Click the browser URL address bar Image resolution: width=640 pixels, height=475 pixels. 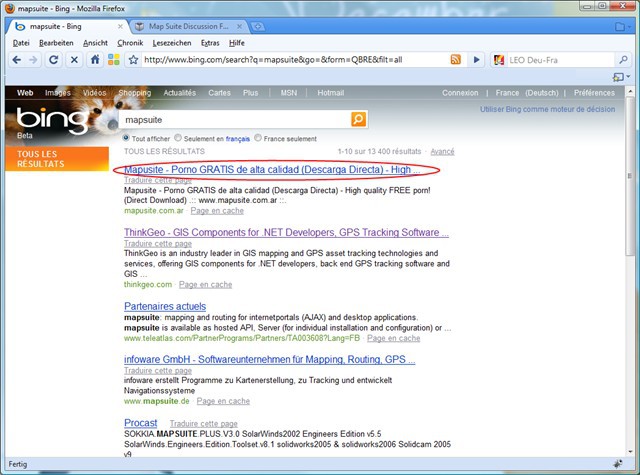pyautogui.click(x=296, y=60)
